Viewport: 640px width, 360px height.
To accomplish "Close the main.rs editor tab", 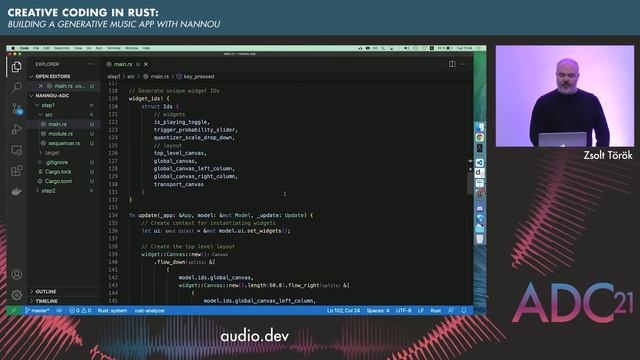I will click(146, 64).
